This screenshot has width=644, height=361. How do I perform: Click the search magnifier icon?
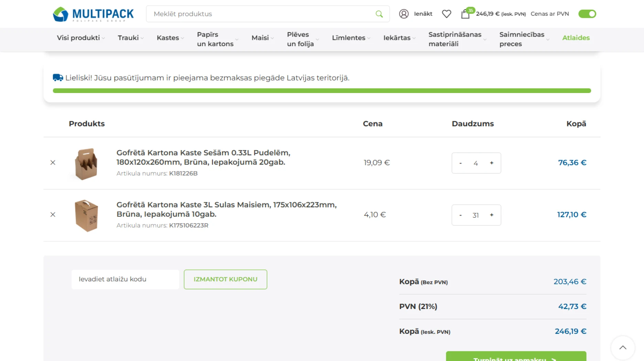[379, 14]
